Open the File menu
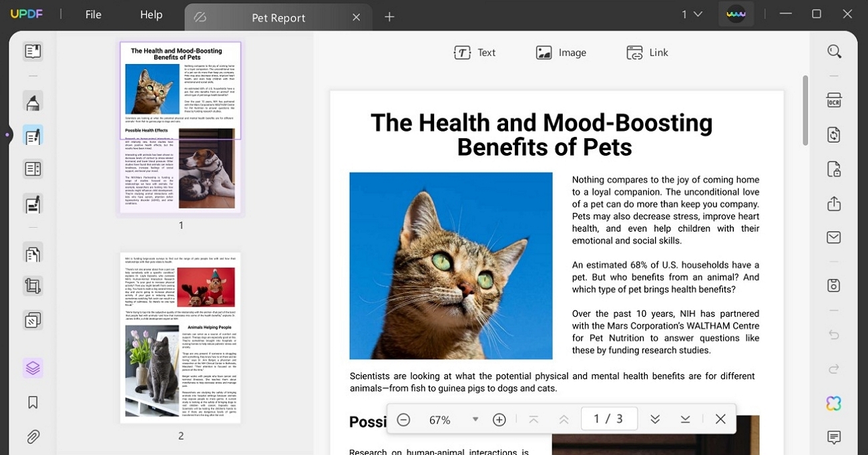The height and width of the screenshot is (455, 868). click(93, 15)
